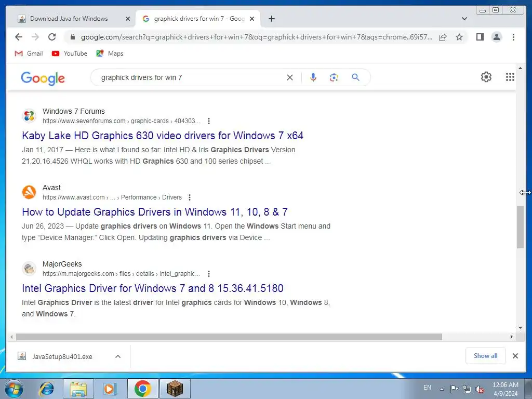Open more options for Avast result
Screen dimensions: 532x399
[189, 197]
